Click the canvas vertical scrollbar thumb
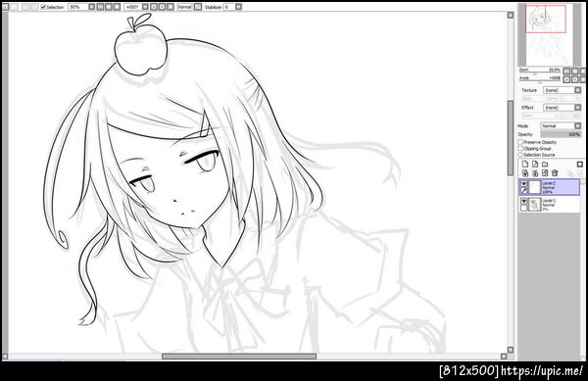588x381 pixels. (511, 137)
